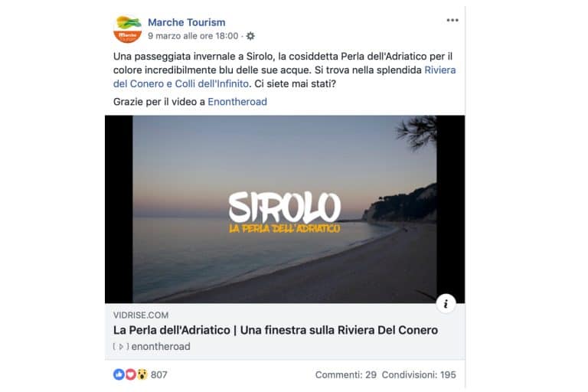Click the blue Like reaction icon
Image resolution: width=588 pixels, height=392 pixels.
pos(119,374)
